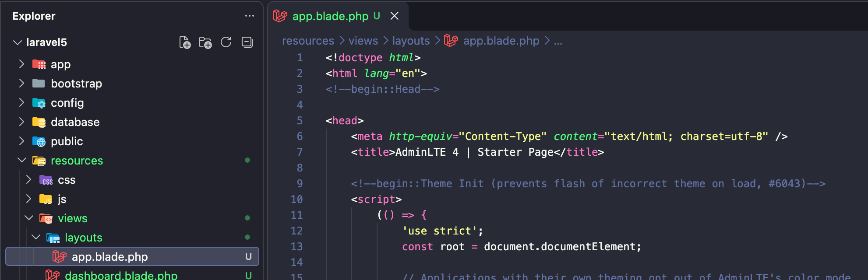Click the New Folder icon in Explorer

click(x=205, y=42)
